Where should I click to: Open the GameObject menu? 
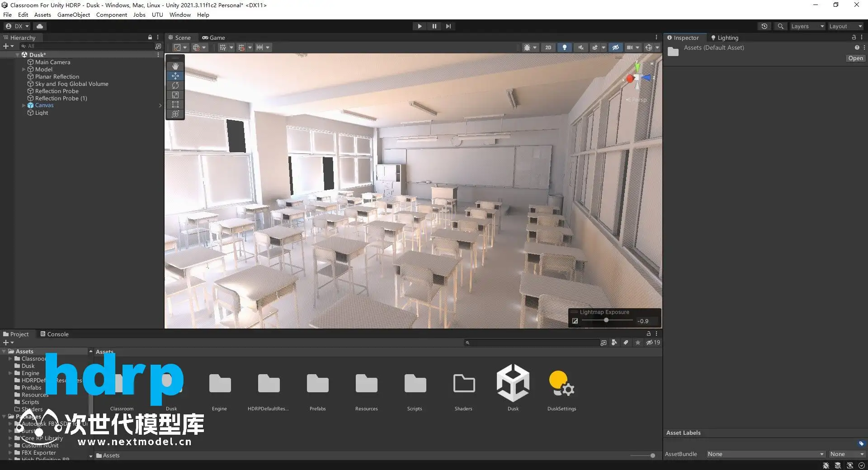(x=73, y=15)
